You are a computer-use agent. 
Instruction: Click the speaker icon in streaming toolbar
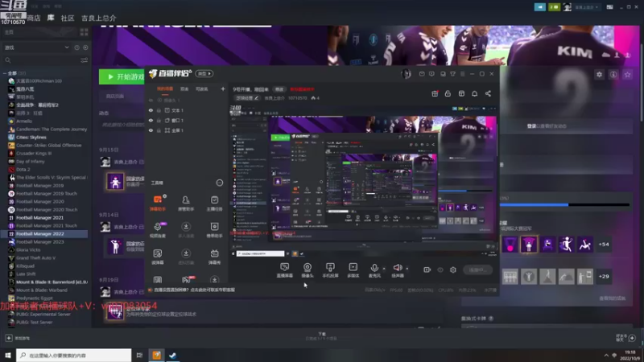pyautogui.click(x=398, y=268)
